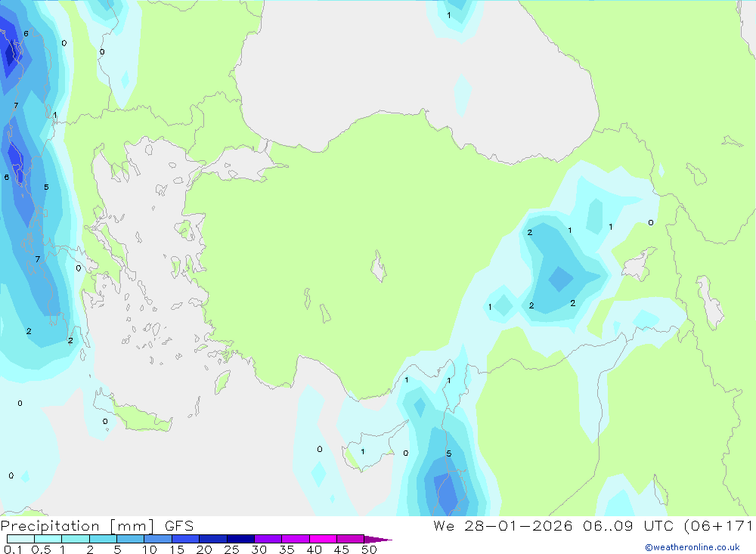Image resolution: width=756 pixels, height=554 pixels.
Task: Click legend value '50'
Action: tap(369, 549)
